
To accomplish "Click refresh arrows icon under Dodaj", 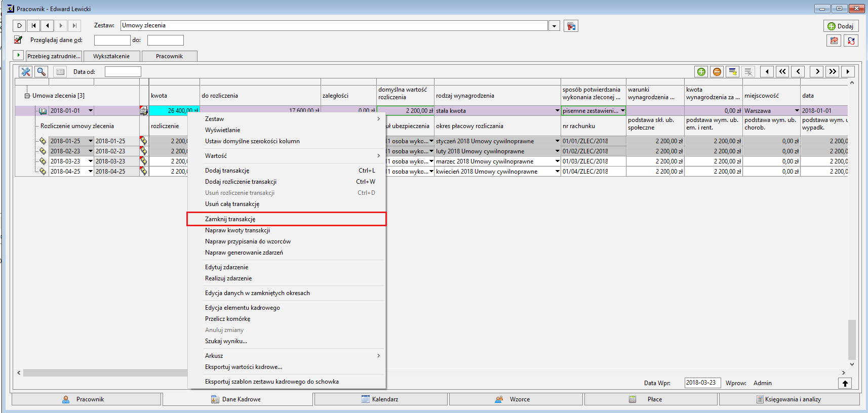I will tap(851, 40).
